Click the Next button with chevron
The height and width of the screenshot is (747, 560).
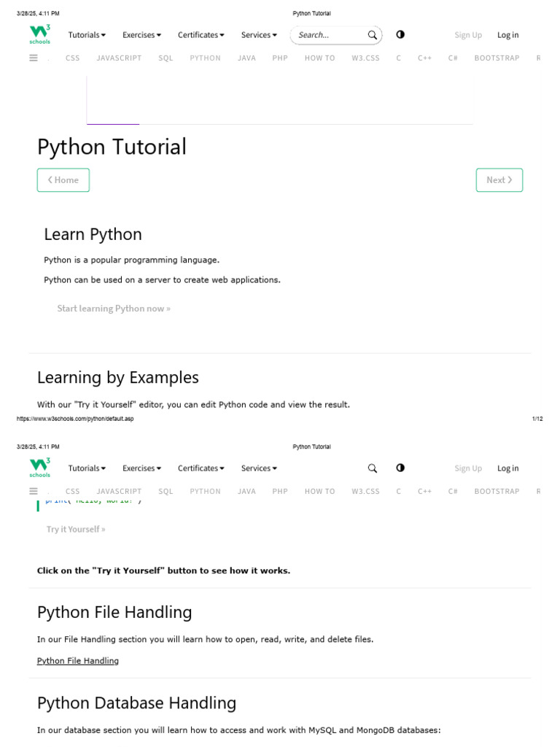click(x=499, y=180)
